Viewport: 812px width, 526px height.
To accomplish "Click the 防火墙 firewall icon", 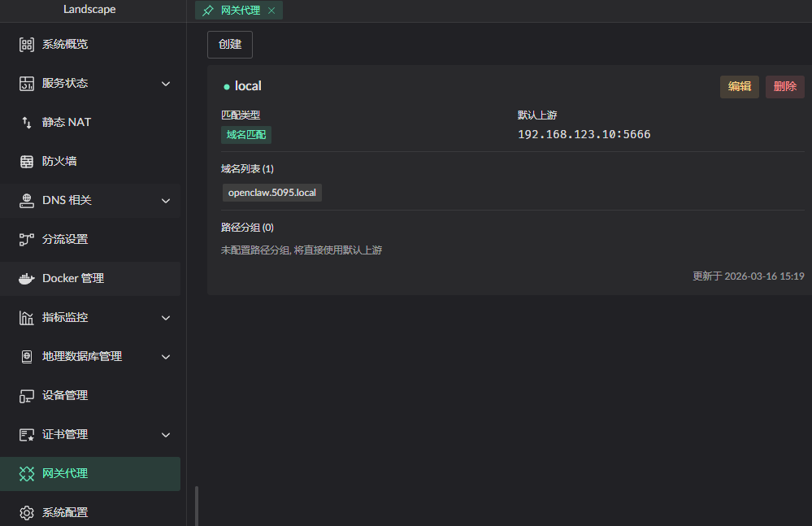I will click(x=27, y=162).
